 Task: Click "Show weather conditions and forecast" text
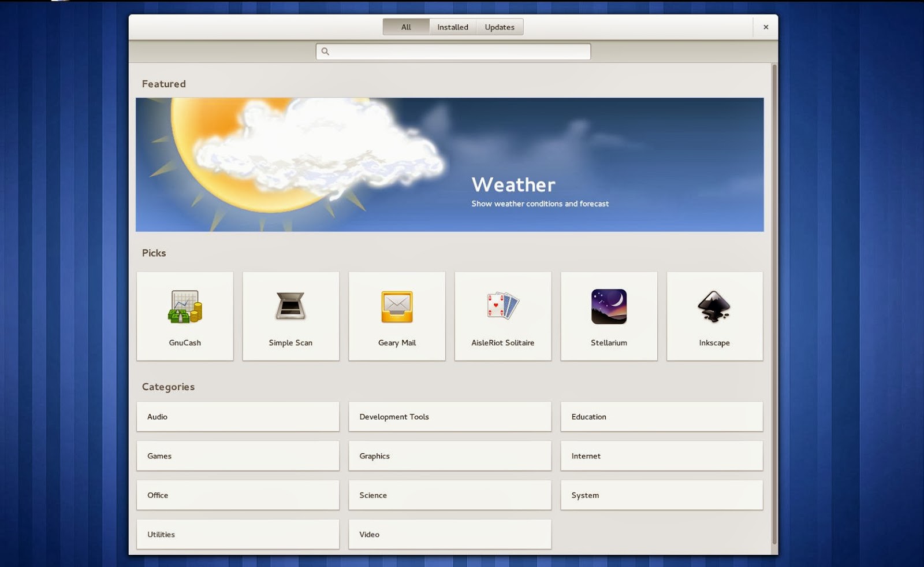click(540, 203)
